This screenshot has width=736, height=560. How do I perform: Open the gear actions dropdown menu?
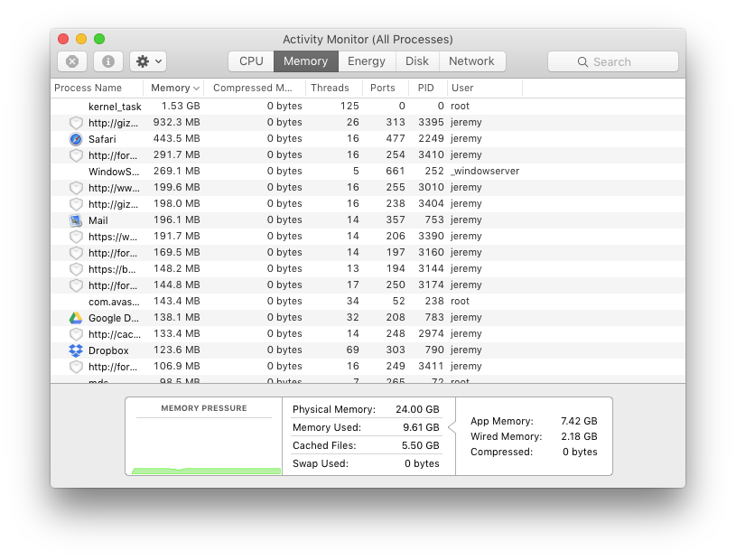coord(148,61)
